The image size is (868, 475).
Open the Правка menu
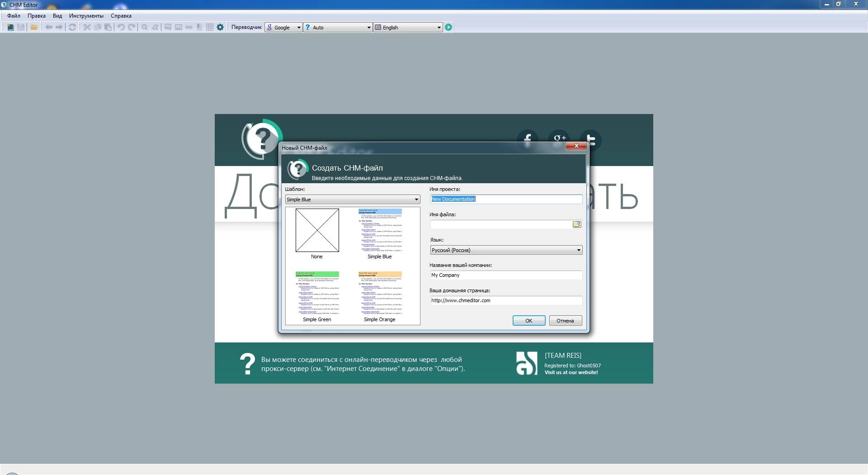tap(36, 16)
